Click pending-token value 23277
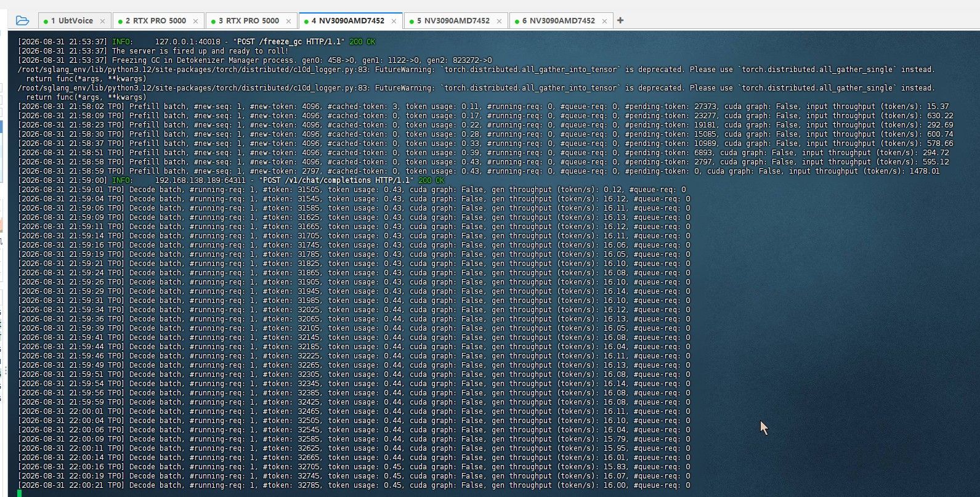The width and height of the screenshot is (980, 497). (x=705, y=116)
